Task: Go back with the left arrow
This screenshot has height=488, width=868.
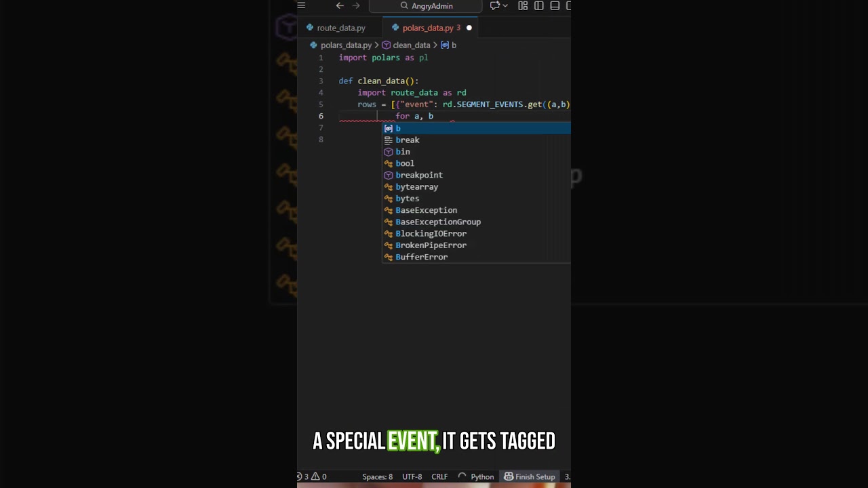Action: pos(340,5)
